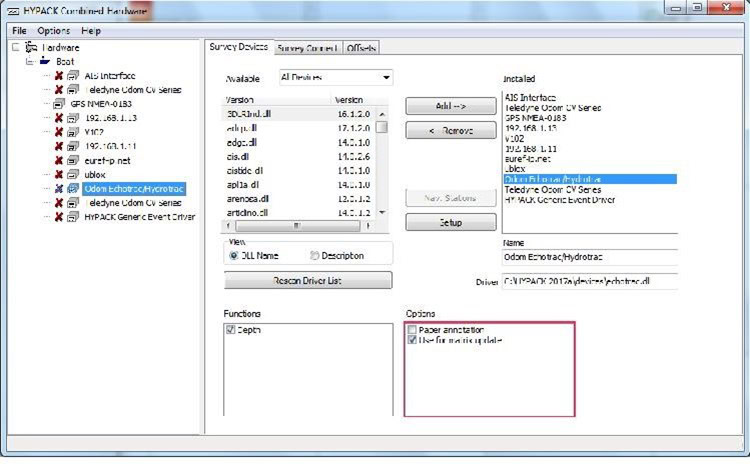750x471 pixels.
Task: Open the Help menu
Action: coord(90,31)
